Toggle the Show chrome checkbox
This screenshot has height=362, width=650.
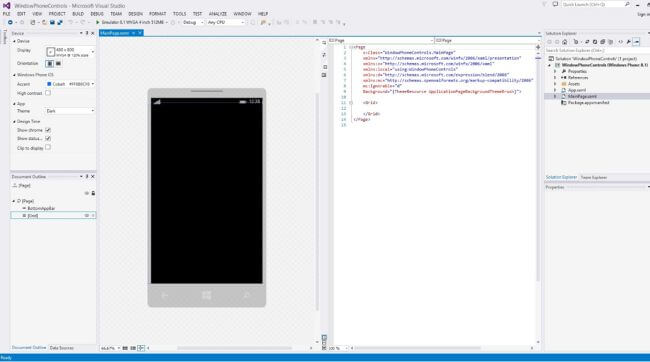(48, 130)
